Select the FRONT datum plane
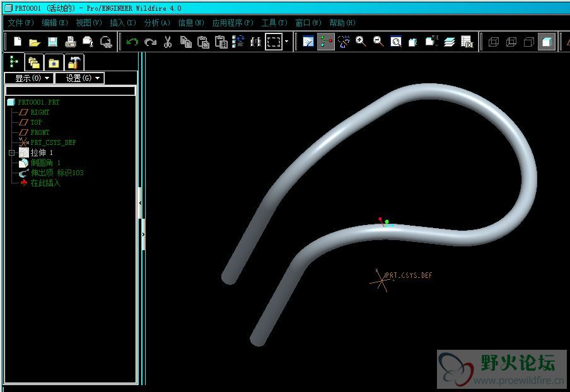 (40, 132)
